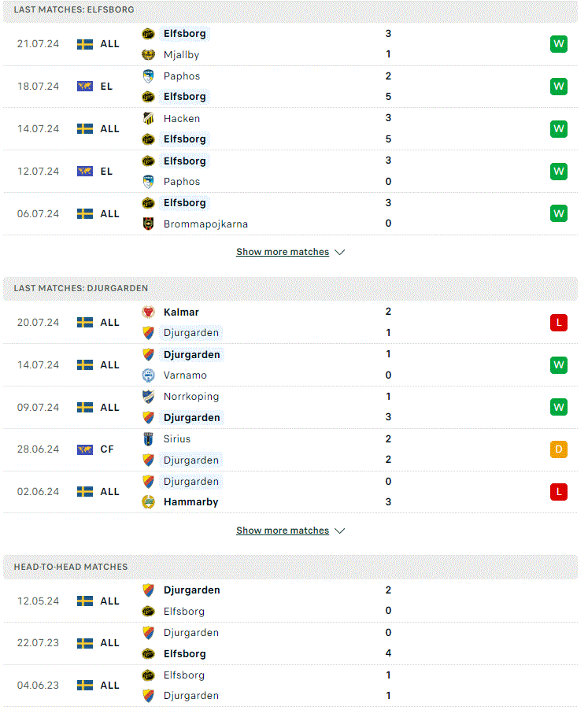Click Sweden flag for 21.07.24 match
This screenshot has height=710, width=588.
coord(85,44)
